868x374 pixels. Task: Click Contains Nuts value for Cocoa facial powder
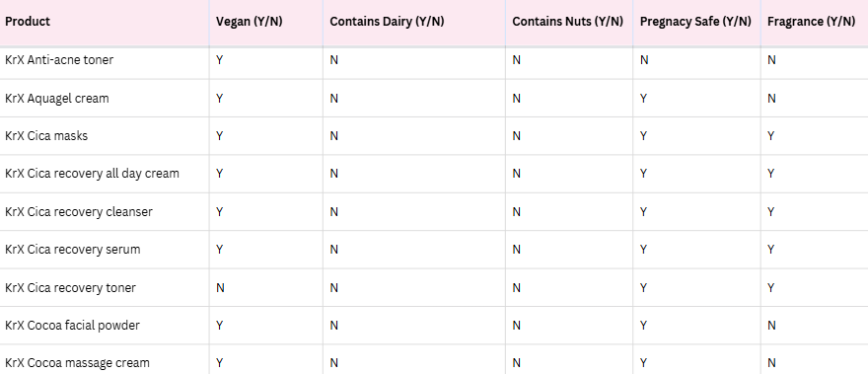click(517, 326)
